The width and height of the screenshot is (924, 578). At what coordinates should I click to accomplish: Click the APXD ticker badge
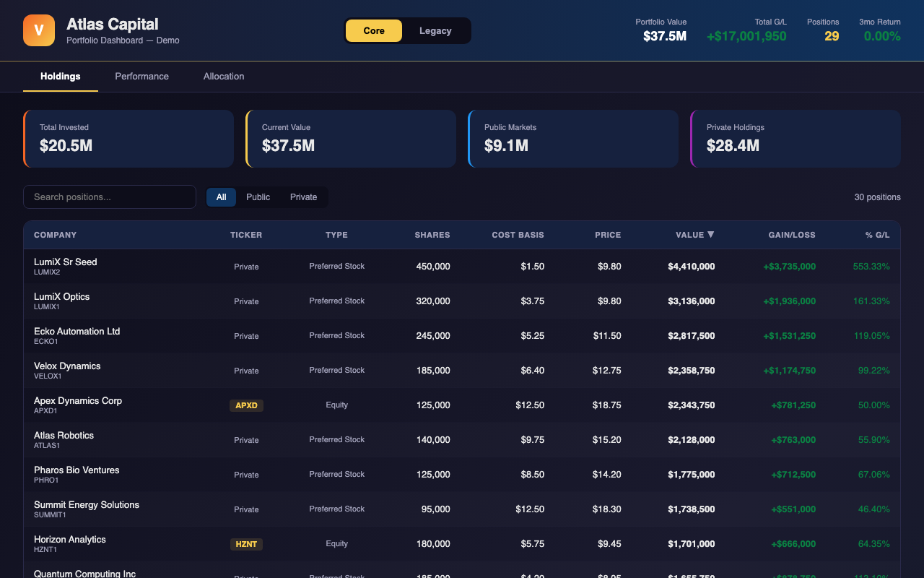[x=246, y=405]
